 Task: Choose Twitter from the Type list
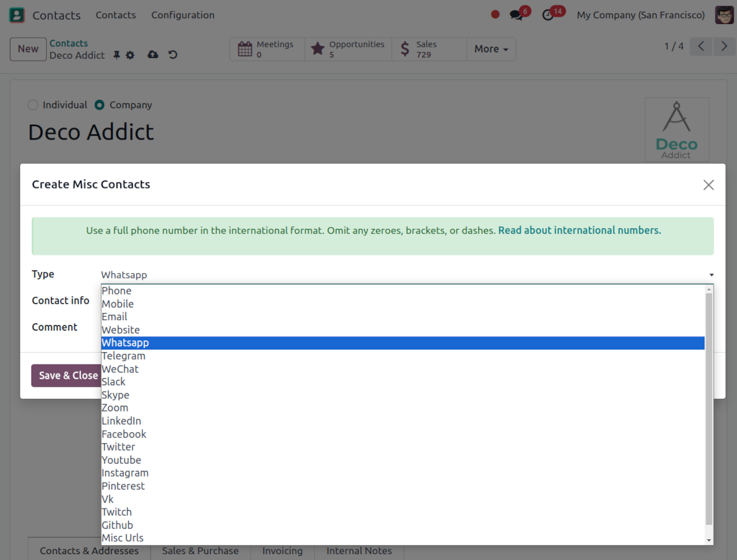403,447
